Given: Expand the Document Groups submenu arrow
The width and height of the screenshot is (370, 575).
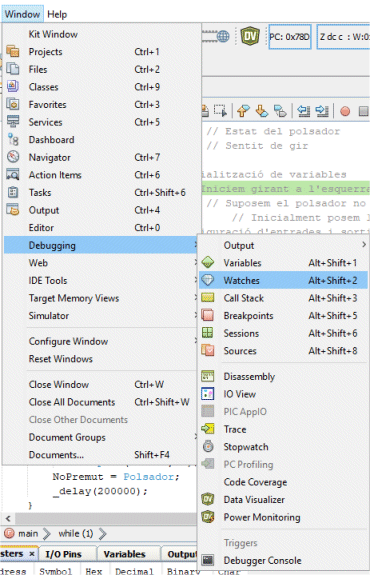Looking at the screenshot, I should [x=195, y=437].
